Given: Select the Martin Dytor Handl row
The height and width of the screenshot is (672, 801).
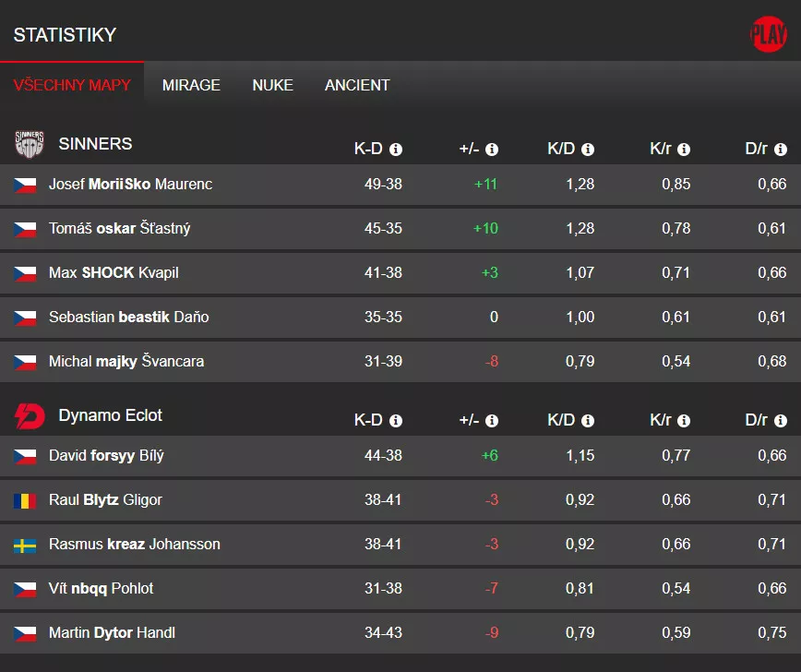Looking at the screenshot, I should (112, 633).
